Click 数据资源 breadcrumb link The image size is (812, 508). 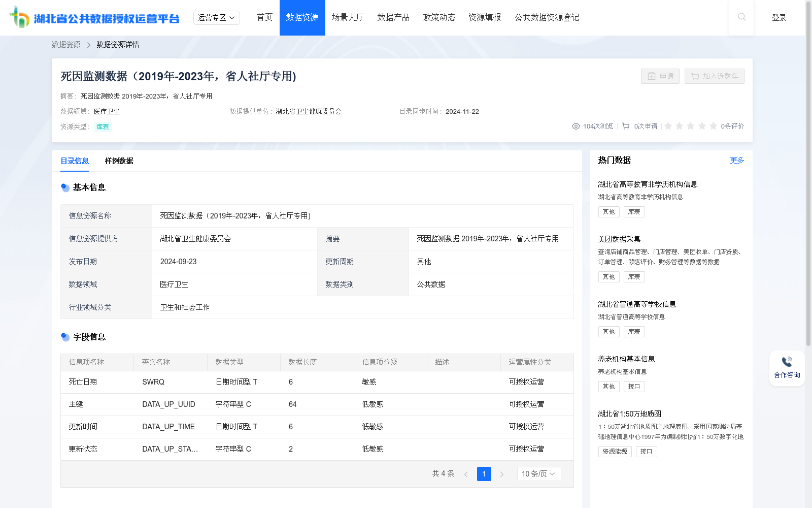[66, 45]
